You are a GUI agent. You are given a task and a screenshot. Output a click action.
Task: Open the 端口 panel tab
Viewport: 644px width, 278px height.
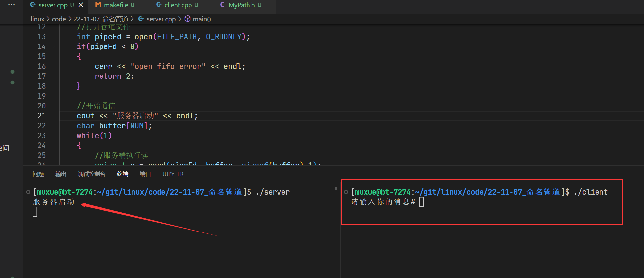click(145, 174)
